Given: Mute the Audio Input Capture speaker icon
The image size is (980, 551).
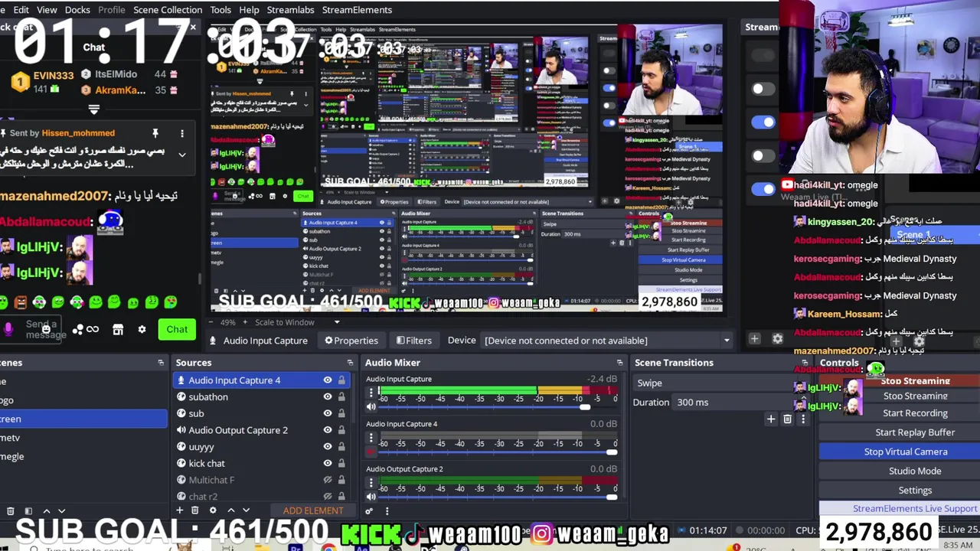Looking at the screenshot, I should tap(371, 406).
